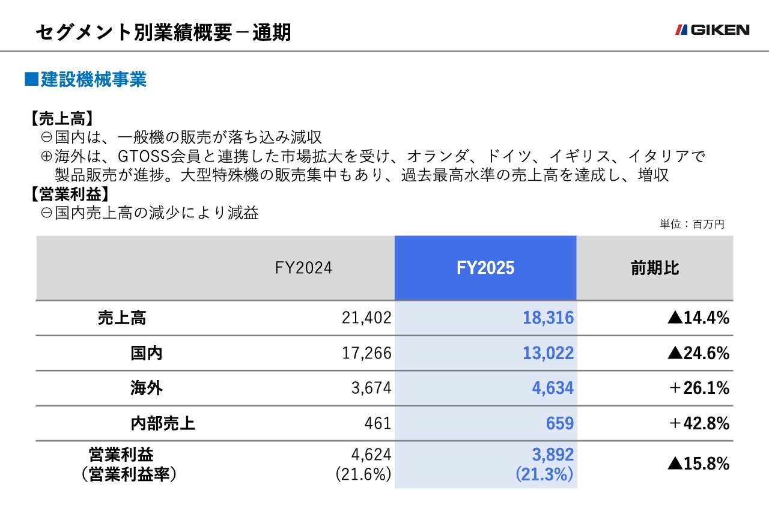Click the 内部売上 row label
This screenshot has height=532, width=769.
(x=163, y=423)
